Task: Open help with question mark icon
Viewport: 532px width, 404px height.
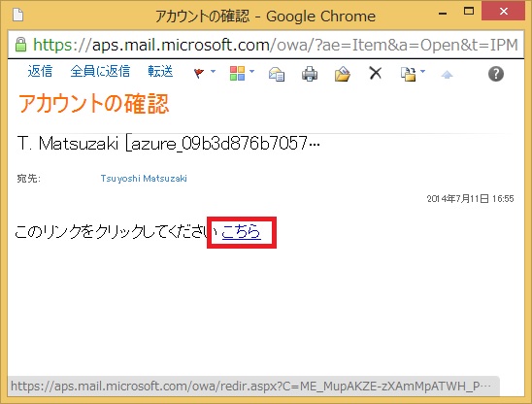Action: [x=496, y=74]
